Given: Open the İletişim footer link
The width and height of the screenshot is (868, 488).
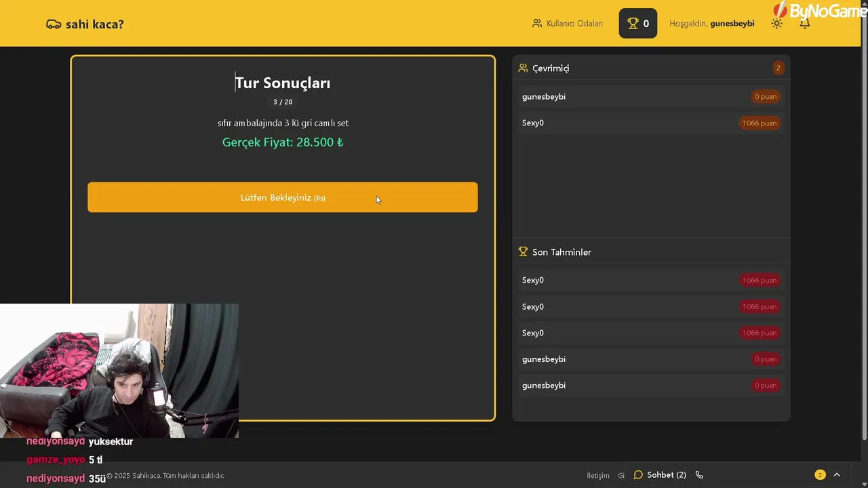Looking at the screenshot, I should 598,476.
